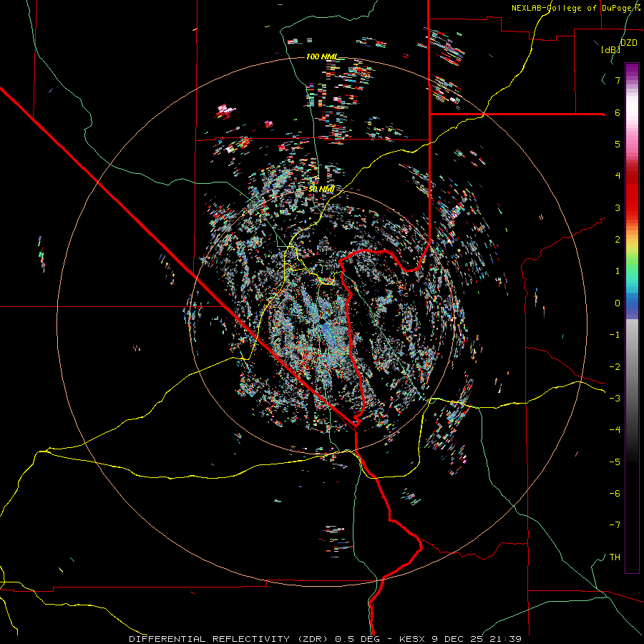This screenshot has width=644, height=644.
Task: Click the "50 NMI" range ring label
Action: 321,189
